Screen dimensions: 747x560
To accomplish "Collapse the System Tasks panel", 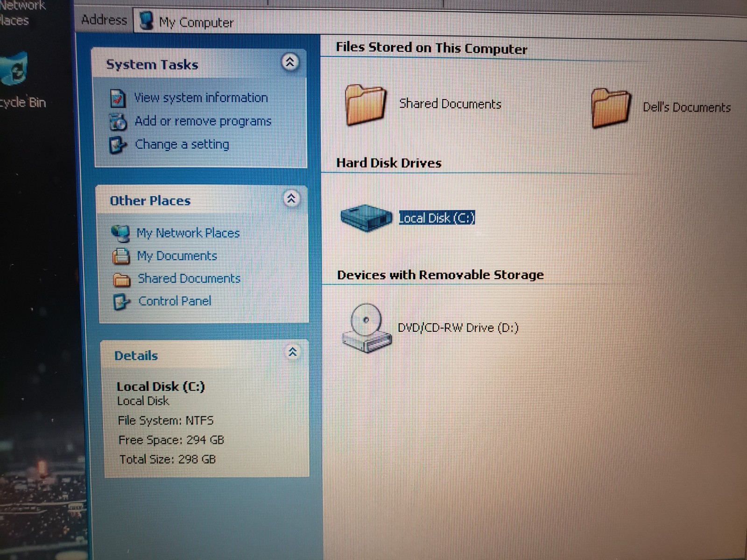I will click(290, 62).
